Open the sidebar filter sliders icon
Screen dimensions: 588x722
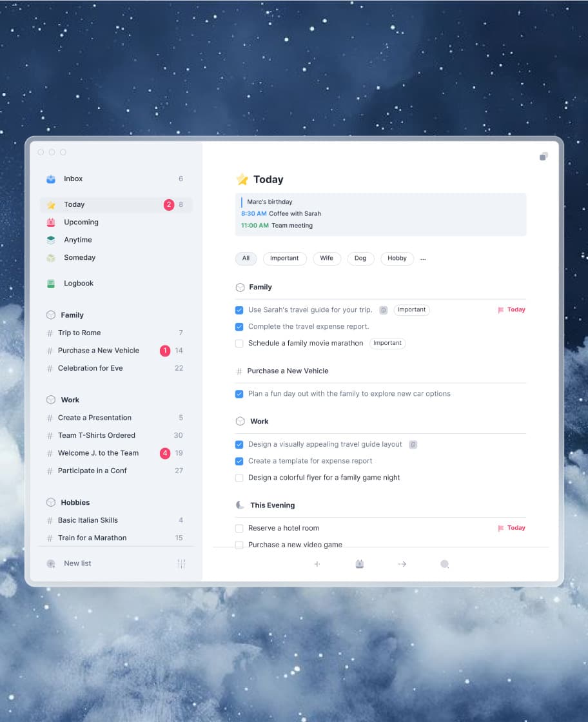pos(181,563)
